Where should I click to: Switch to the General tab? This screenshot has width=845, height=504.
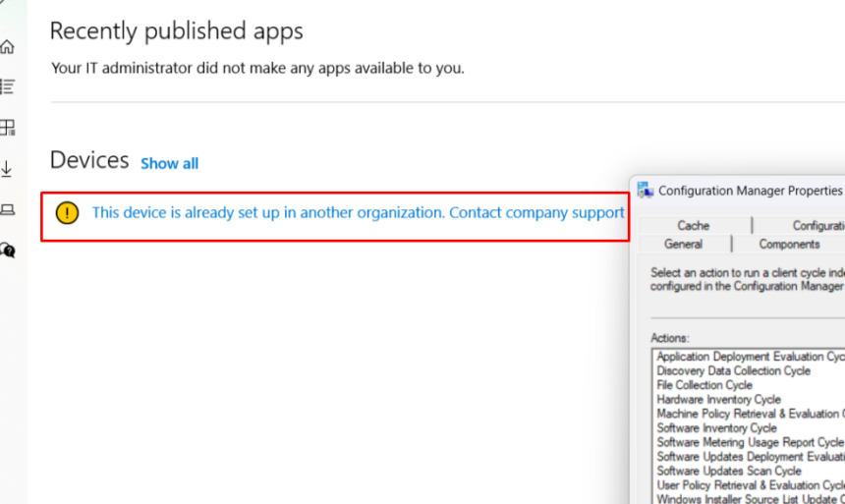pyautogui.click(x=683, y=245)
